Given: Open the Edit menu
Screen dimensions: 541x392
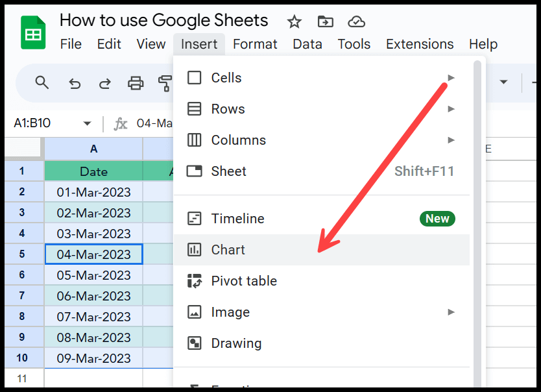Looking at the screenshot, I should click(109, 44).
